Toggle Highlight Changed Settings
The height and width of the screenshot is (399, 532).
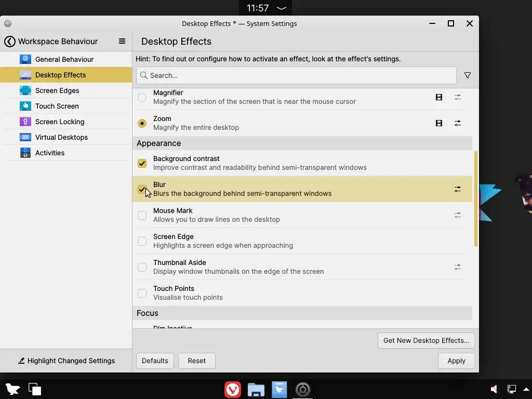66,361
